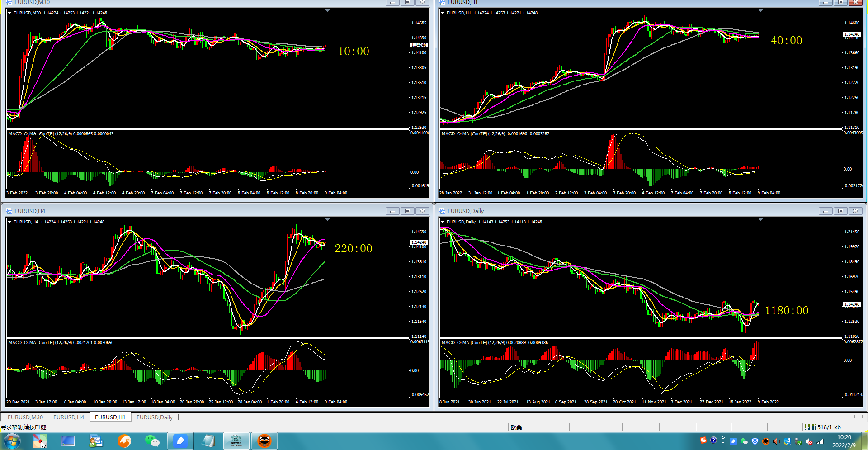
Task: Close the EURUSD,H4 chart window
Action: point(422,211)
